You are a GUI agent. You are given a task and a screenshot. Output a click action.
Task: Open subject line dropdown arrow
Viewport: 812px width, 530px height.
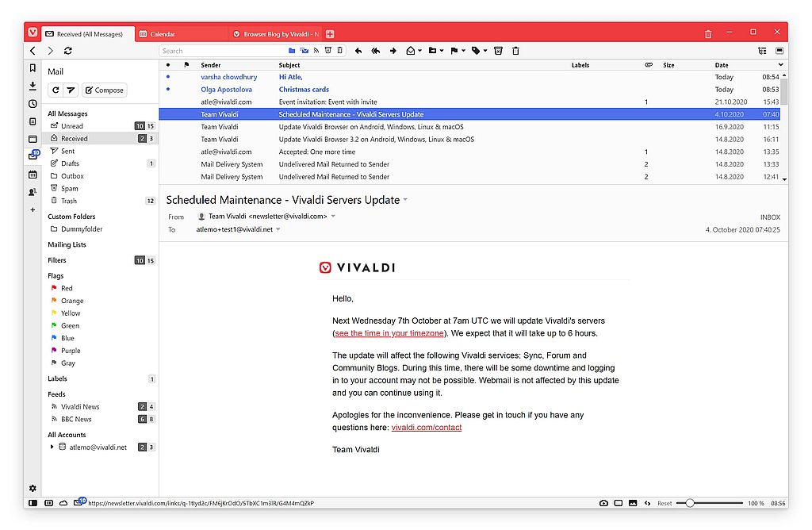pos(405,200)
